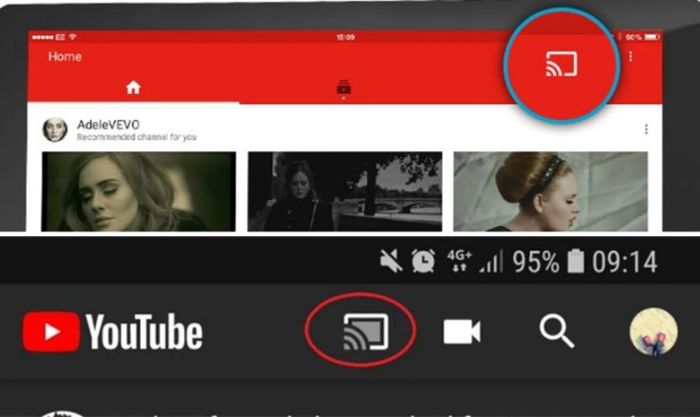Click the YouTube logo
This screenshot has width=700, height=417.
tap(112, 332)
